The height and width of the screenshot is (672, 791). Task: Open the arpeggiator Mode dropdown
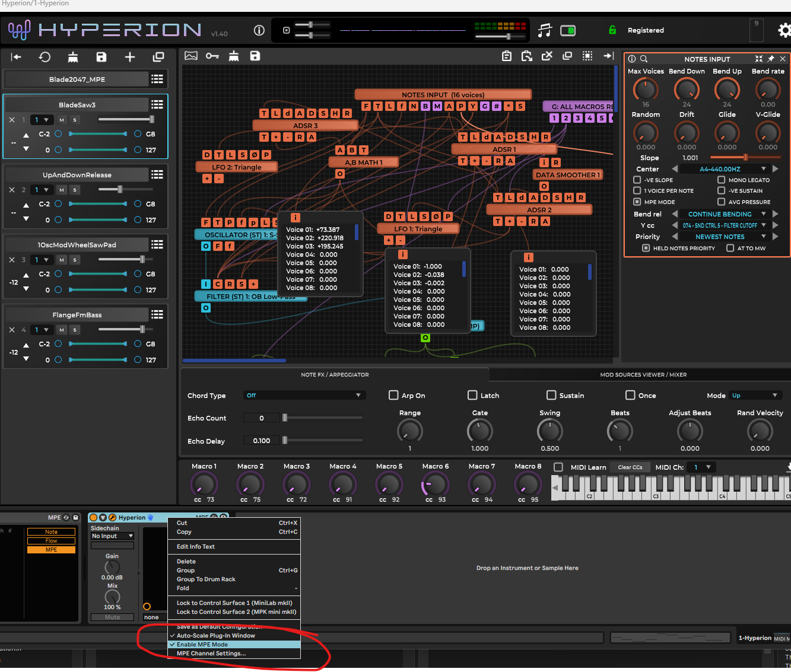tap(755, 395)
